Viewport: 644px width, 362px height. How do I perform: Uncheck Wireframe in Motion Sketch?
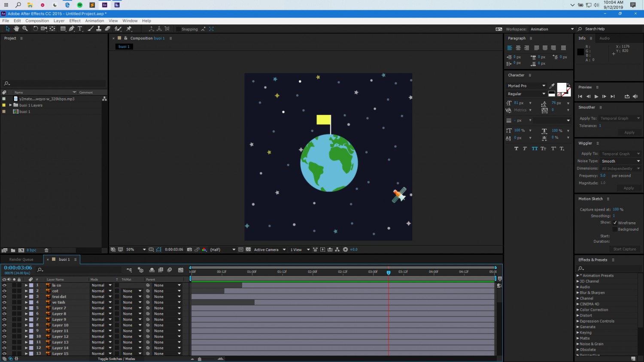[x=615, y=223]
